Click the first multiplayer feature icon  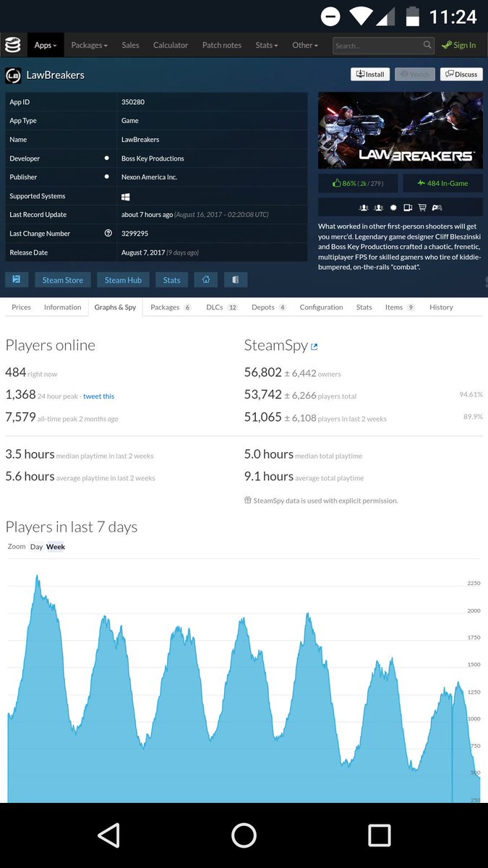(x=363, y=208)
